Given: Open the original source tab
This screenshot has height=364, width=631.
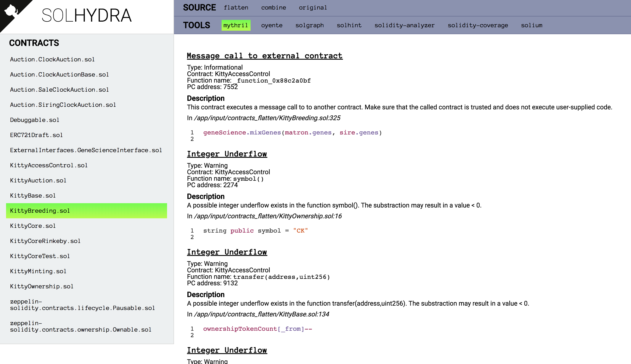Looking at the screenshot, I should click(x=313, y=8).
